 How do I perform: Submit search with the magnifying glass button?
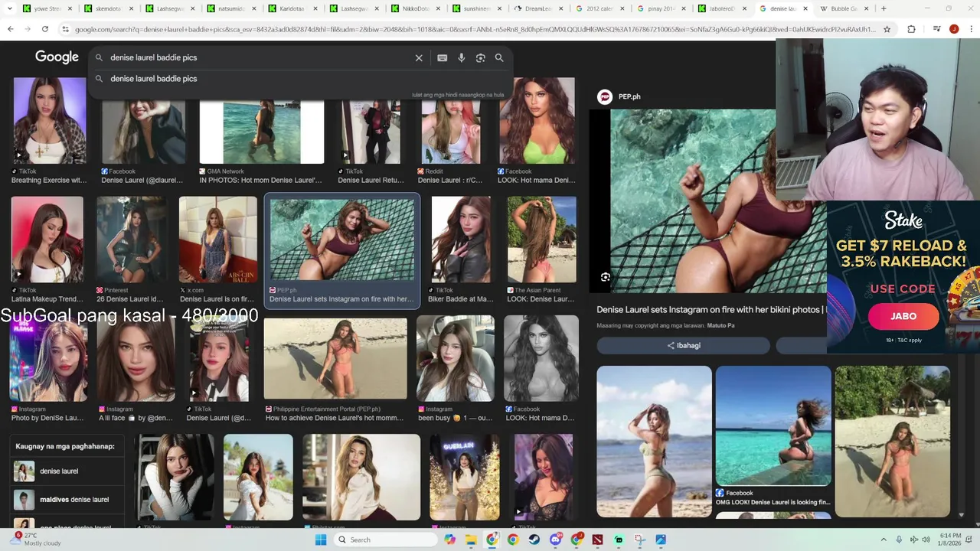pyautogui.click(x=499, y=57)
